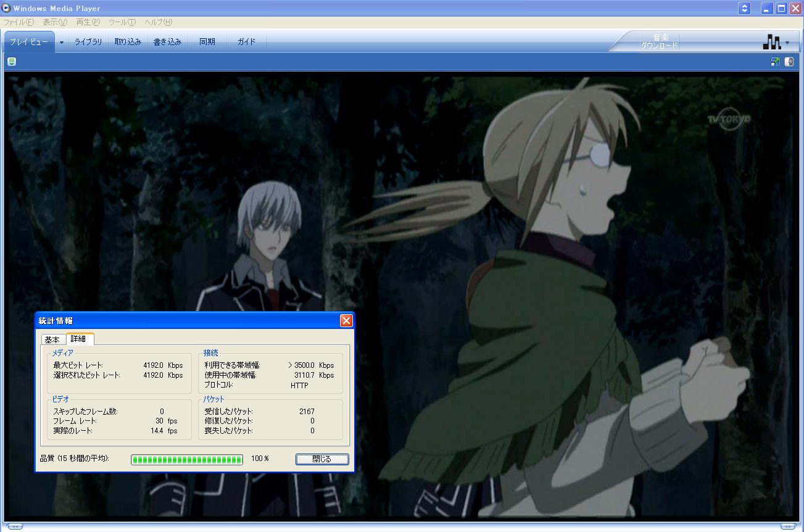Screen dimensions: 804x532
Task: Open the 表示(V) menu
Action: point(55,22)
